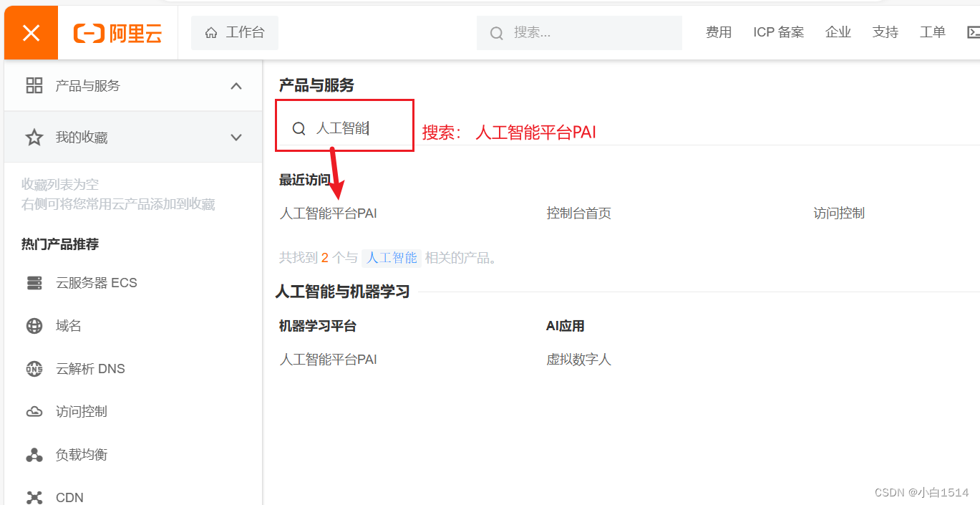The image size is (980, 505).
Task: Open the 支持 menu
Action: tap(886, 32)
